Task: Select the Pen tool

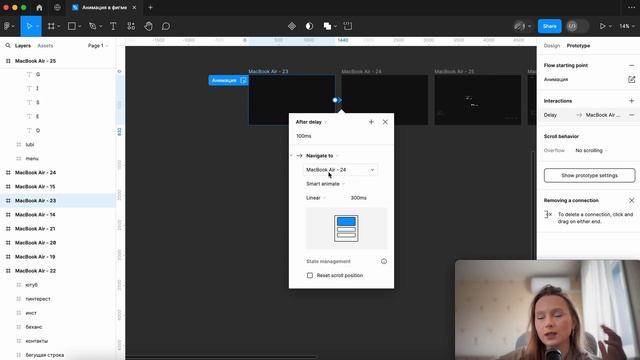Action: coord(93,26)
